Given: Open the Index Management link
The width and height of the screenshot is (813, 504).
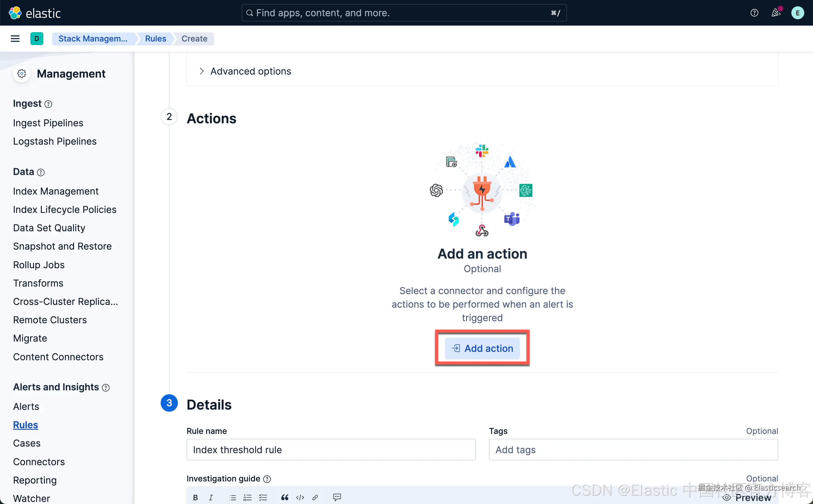Looking at the screenshot, I should (56, 191).
